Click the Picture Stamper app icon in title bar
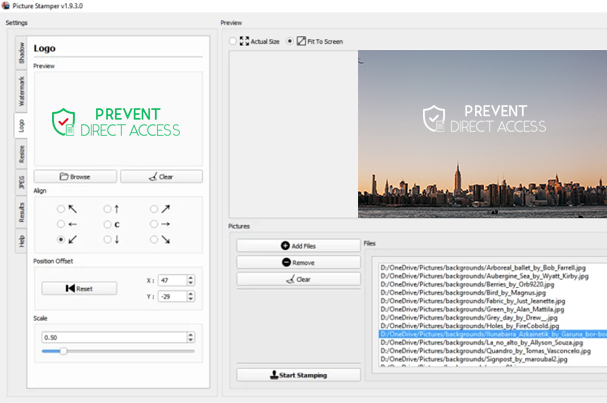This screenshot has width=607, height=403. [x=7, y=6]
